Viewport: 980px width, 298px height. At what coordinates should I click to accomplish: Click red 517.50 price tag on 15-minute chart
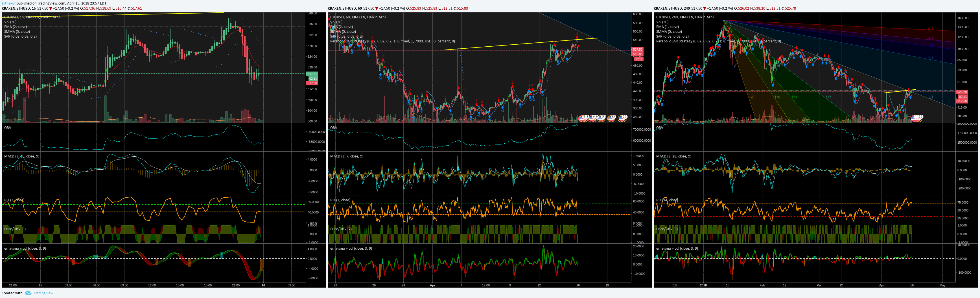pos(312,83)
